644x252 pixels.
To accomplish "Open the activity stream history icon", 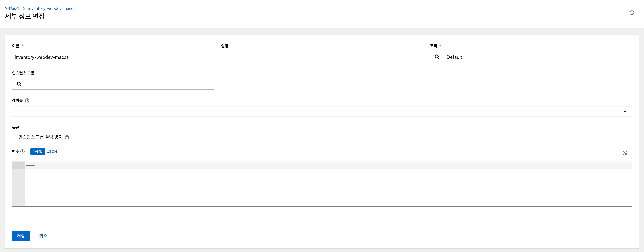I will [631, 13].
